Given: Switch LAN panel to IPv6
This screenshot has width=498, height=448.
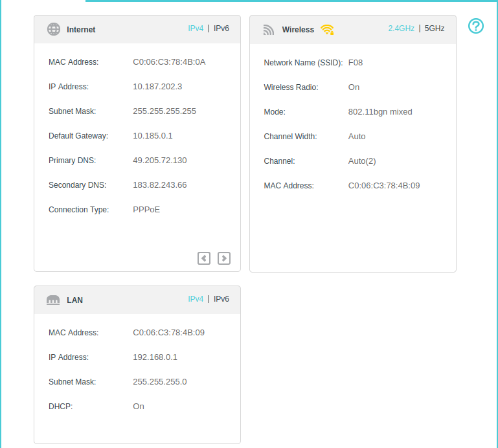Looking at the screenshot, I should point(221,299).
